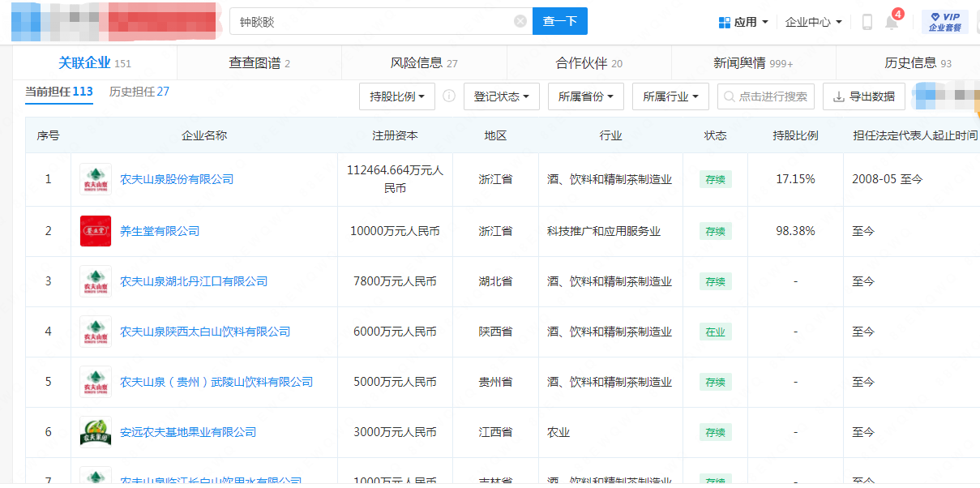Image resolution: width=980 pixels, height=488 pixels.
Task: Click 农夫山泉股份有限公司 logo in row 1
Action: 96,179
